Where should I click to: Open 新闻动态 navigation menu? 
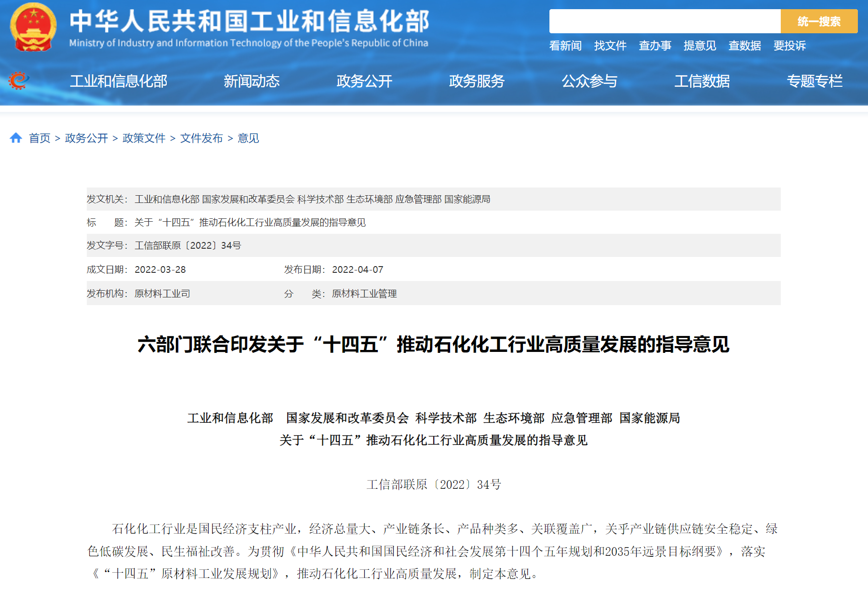252,81
